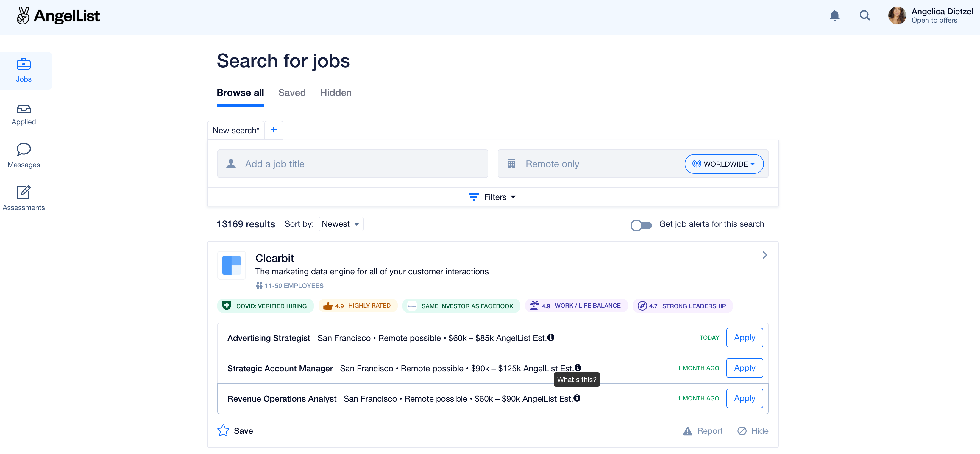Enable job alerts toggle for this search
The height and width of the screenshot is (454, 980).
coord(641,225)
